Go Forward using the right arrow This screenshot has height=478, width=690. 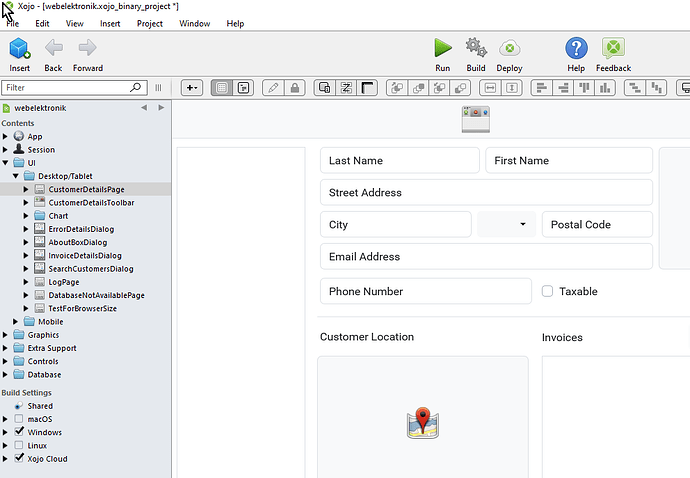click(x=88, y=48)
